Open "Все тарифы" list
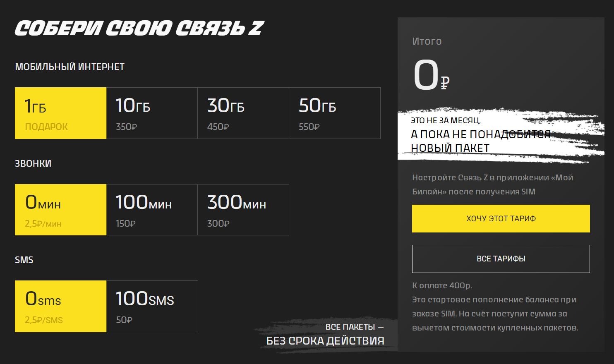614x364 pixels. 501,259
